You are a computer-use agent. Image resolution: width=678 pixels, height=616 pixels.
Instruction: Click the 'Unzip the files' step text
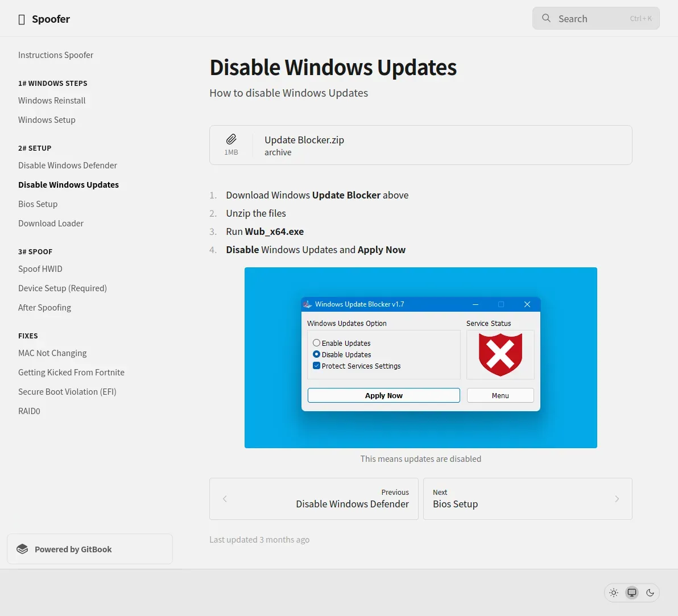click(256, 213)
